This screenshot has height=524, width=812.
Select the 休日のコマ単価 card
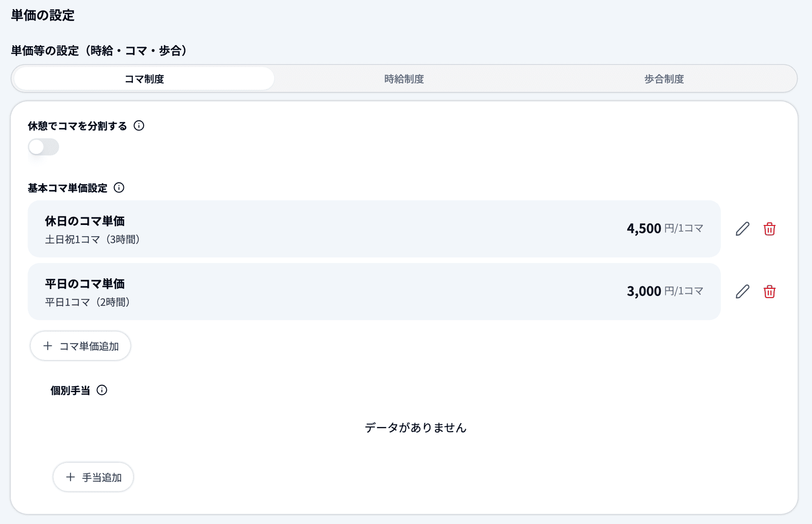(x=374, y=229)
